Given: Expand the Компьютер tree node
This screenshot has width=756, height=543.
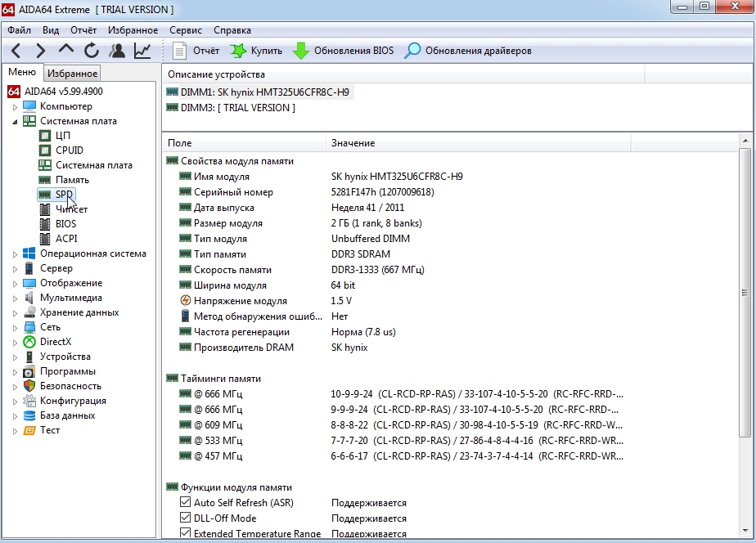Looking at the screenshot, I should point(15,106).
